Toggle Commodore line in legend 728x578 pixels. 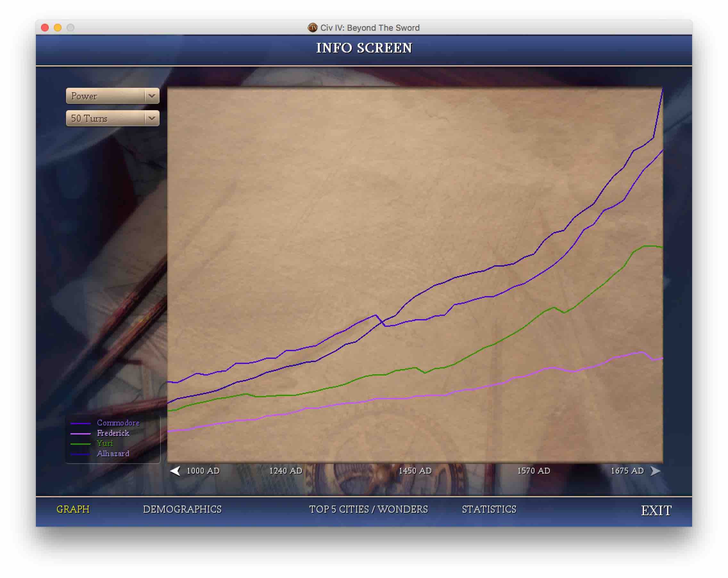point(118,423)
